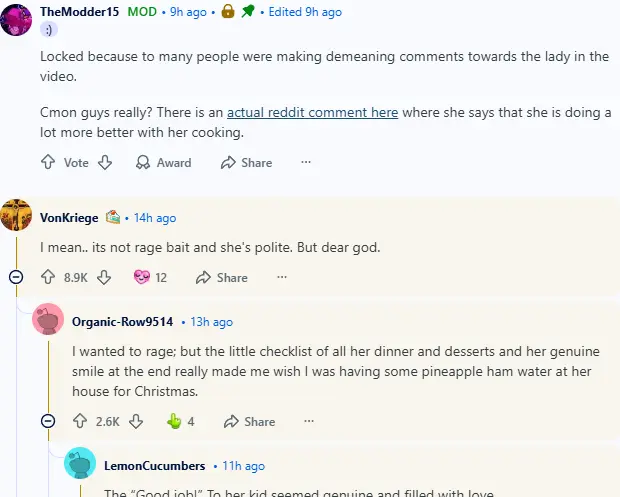Downvote TheModder15's mod comment
This screenshot has width=620, height=497.
[x=105, y=162]
